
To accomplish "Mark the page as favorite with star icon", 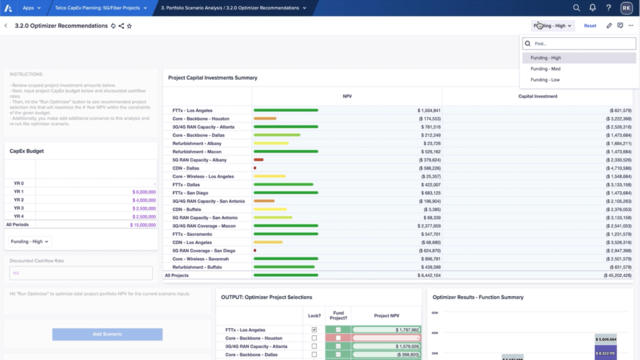I will click(129, 26).
